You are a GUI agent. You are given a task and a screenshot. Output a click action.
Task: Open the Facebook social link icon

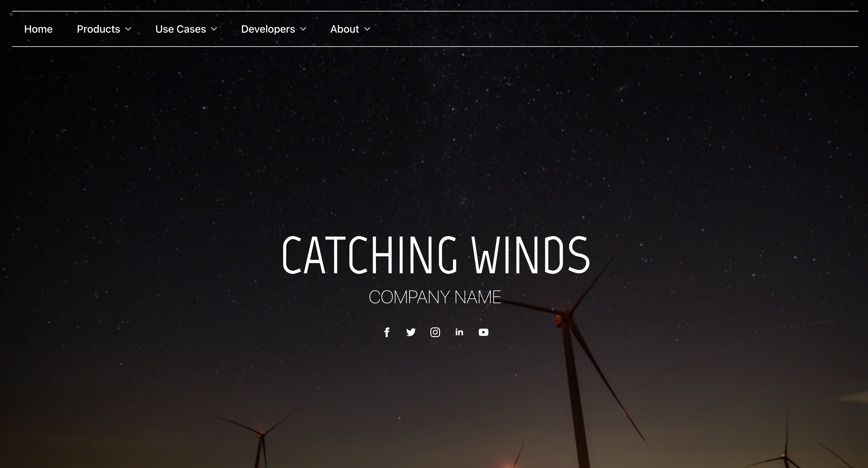[x=387, y=333]
